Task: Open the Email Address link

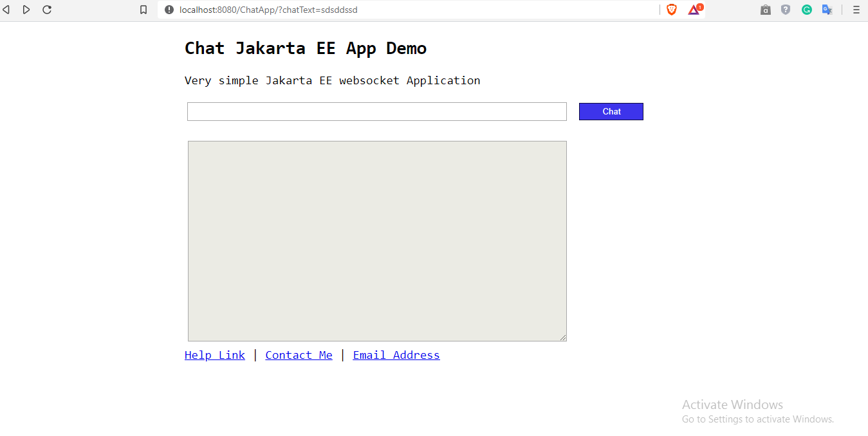Action: pos(396,355)
